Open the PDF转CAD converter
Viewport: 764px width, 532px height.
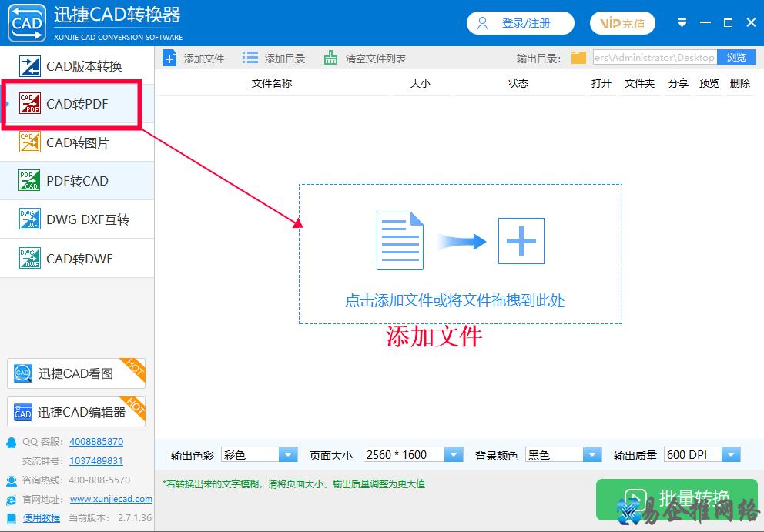(72, 180)
